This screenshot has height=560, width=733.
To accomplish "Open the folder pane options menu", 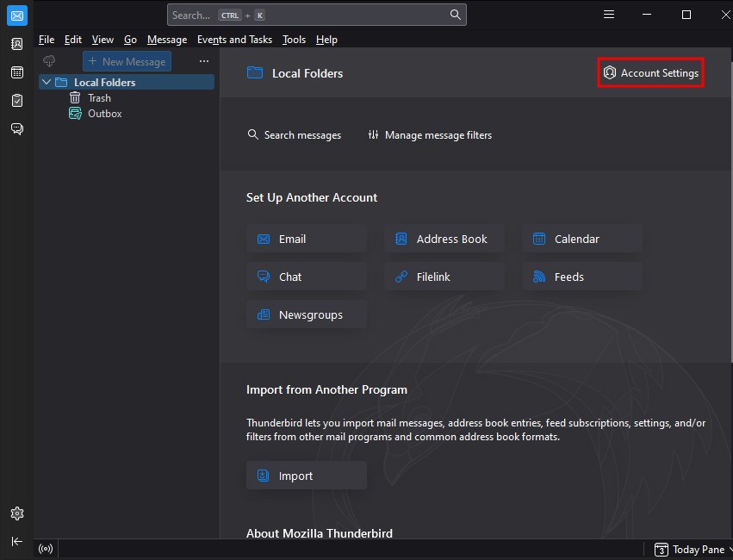I will 204,61.
